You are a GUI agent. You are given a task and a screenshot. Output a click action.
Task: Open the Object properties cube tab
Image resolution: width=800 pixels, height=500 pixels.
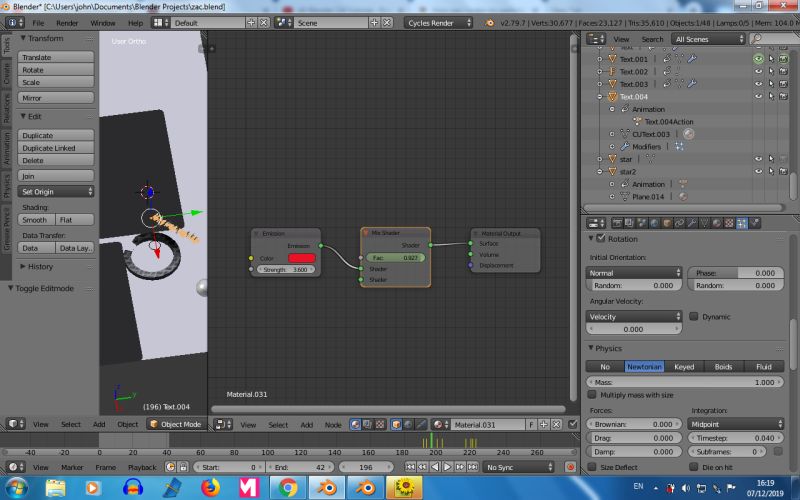(667, 223)
